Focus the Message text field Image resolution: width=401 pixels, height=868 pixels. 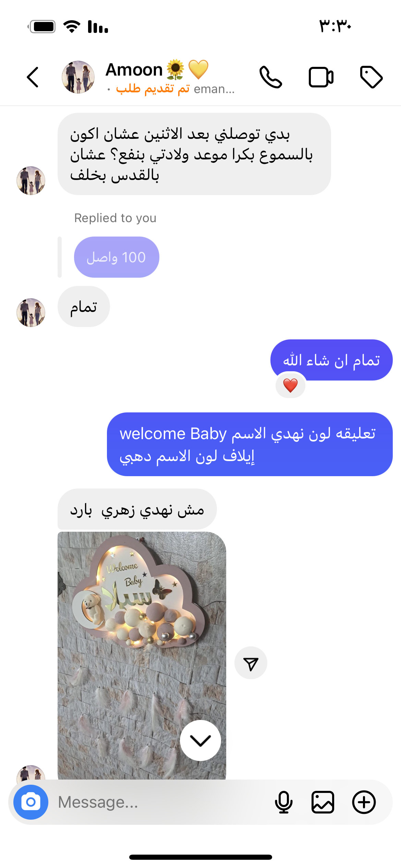pos(161,802)
